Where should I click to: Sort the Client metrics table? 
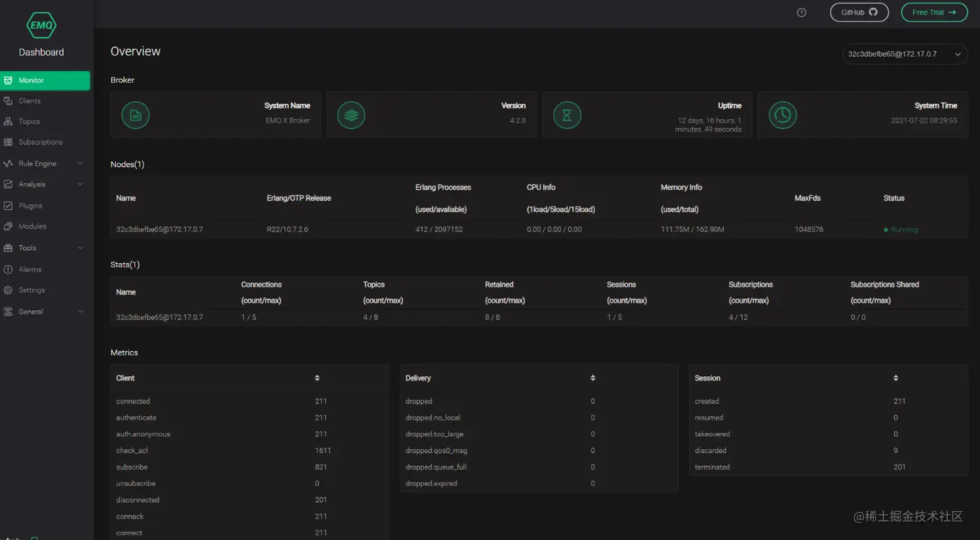pos(317,378)
